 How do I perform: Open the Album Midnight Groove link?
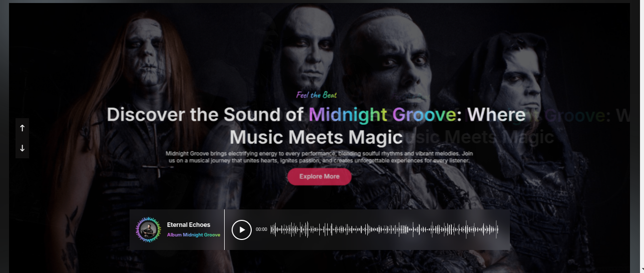(x=194, y=235)
